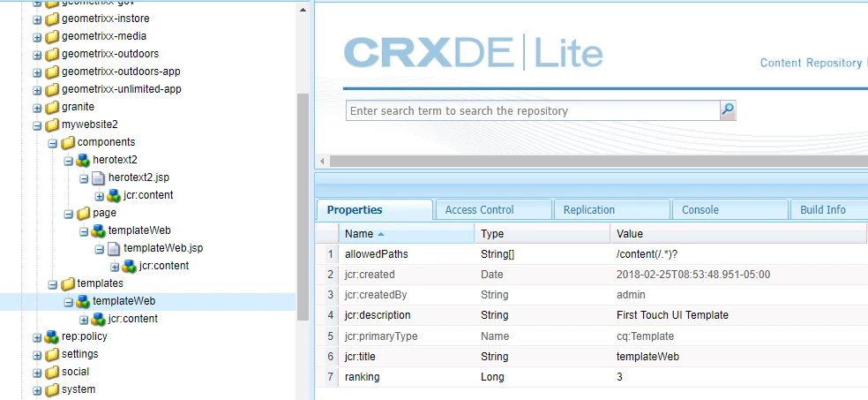Collapse the templateWeb.jsp node
Viewport: 868px width, 400px height.
coord(99,249)
